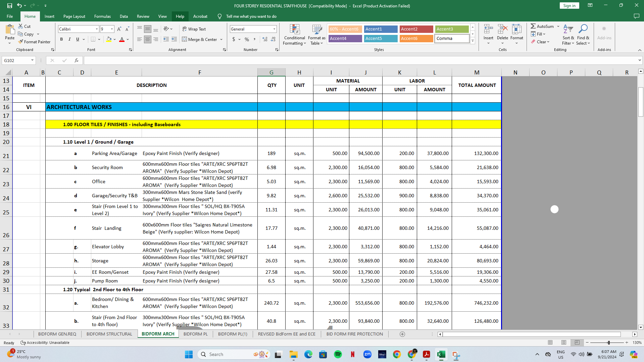This screenshot has height=362, width=644.
Task: Switch to BIDFORM STRUCTURAL sheet tab
Action: tap(109, 334)
